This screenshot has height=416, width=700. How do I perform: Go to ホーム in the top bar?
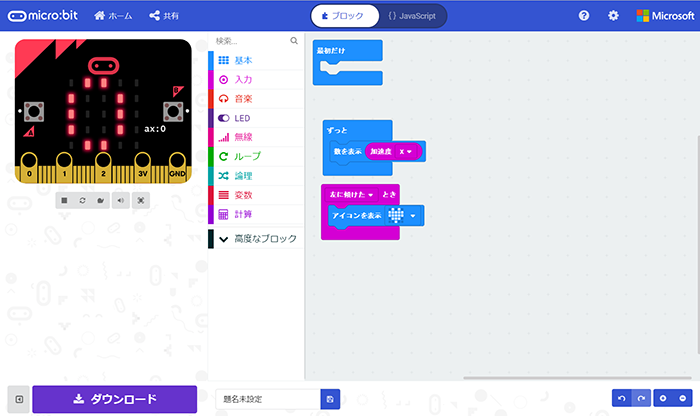114,16
